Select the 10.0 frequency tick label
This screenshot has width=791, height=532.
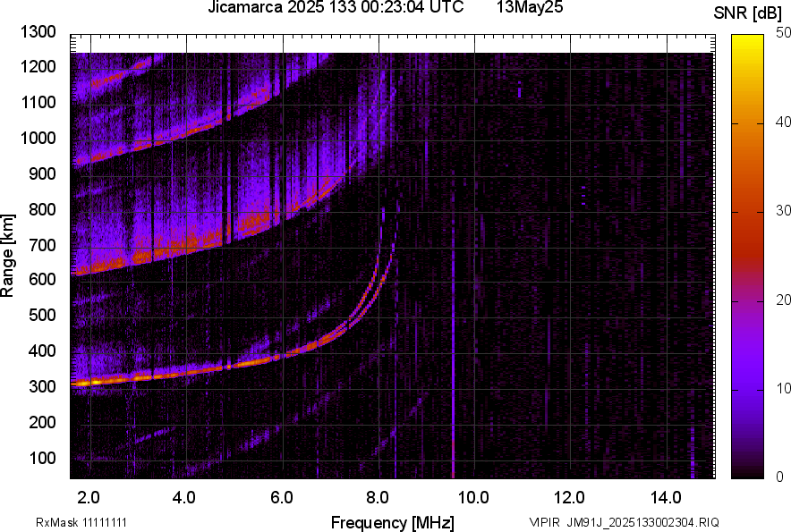point(473,498)
